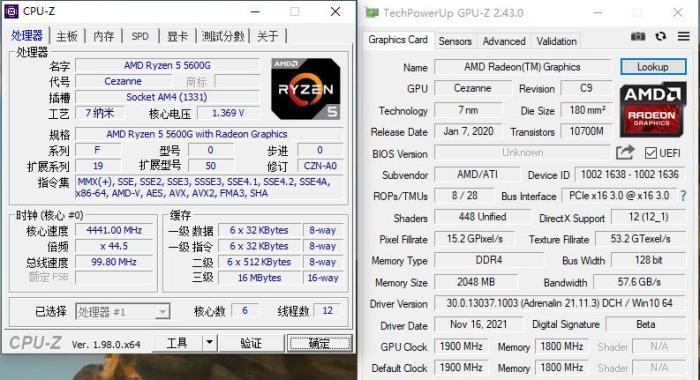Click the GPU-Z screenshot camera icon
This screenshot has width=700, height=380.
[x=638, y=37]
